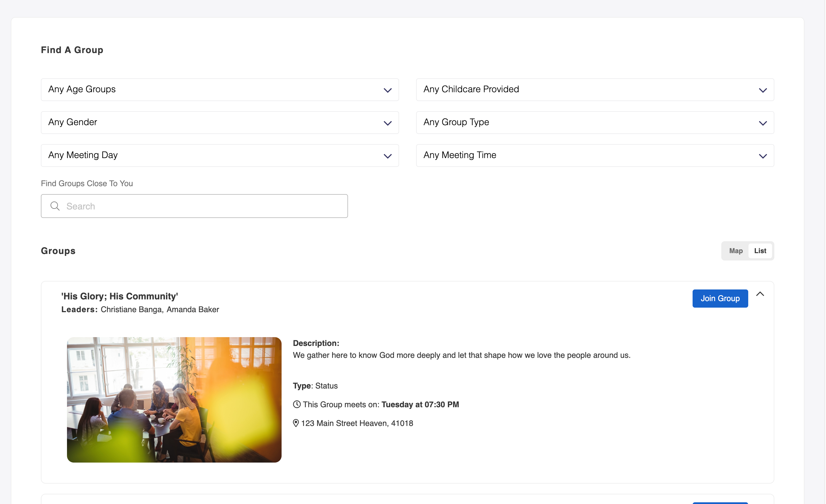Click the 'His Glory; His Community' title

(120, 296)
